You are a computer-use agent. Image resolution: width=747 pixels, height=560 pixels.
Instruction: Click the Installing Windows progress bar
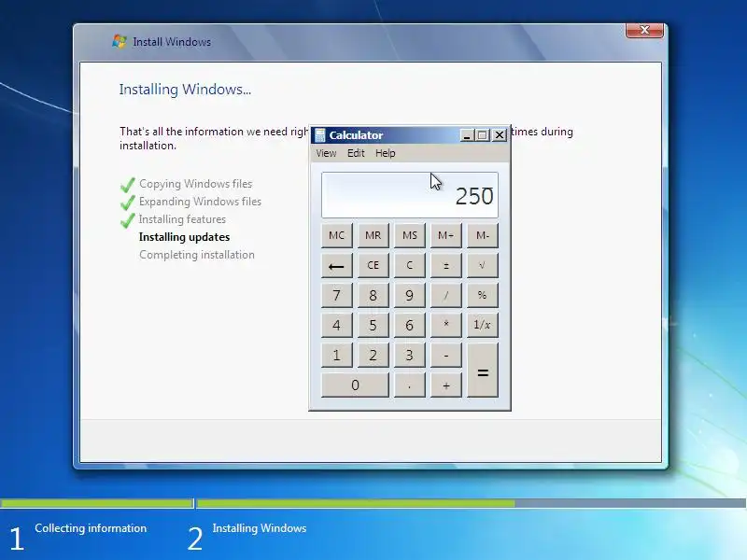[x=472, y=503]
